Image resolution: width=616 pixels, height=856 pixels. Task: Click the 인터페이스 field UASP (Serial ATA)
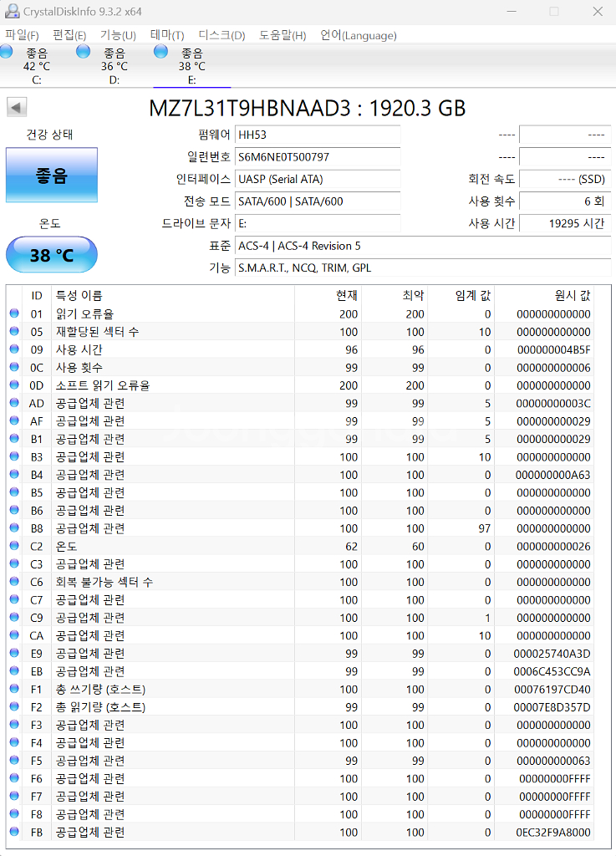coord(318,179)
